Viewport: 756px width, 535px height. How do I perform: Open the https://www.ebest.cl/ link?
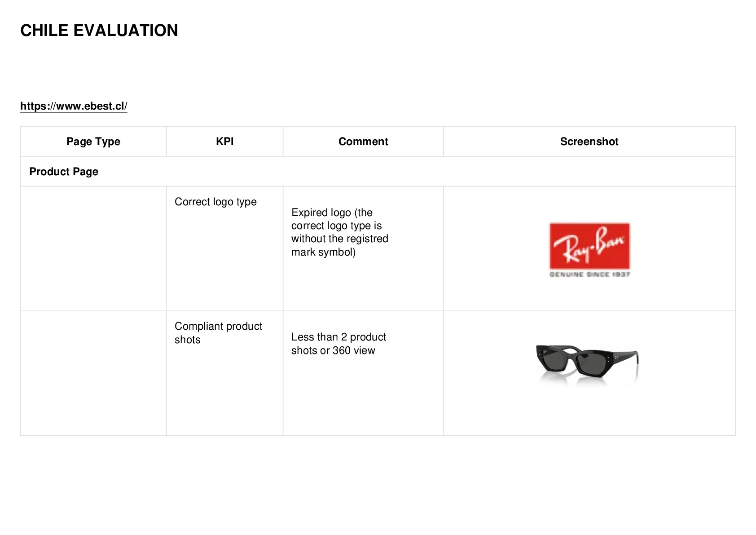coord(74,106)
